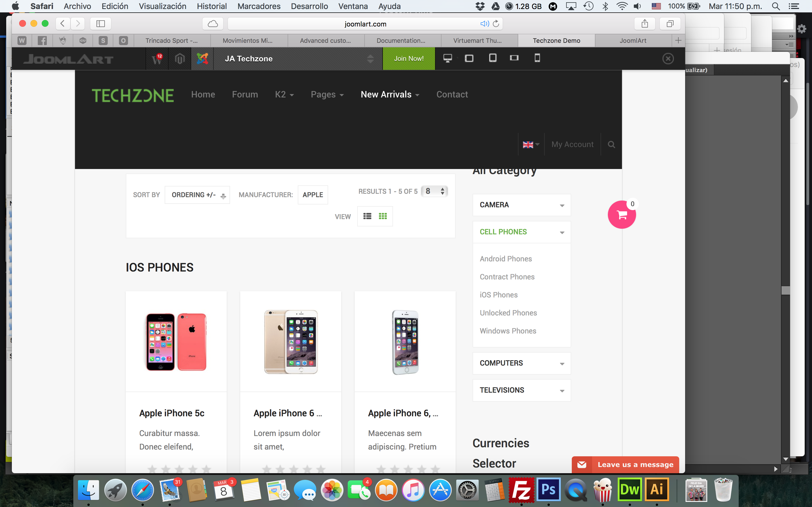Open the results-per-page selector showing 8
The height and width of the screenshot is (507, 812).
(x=434, y=191)
